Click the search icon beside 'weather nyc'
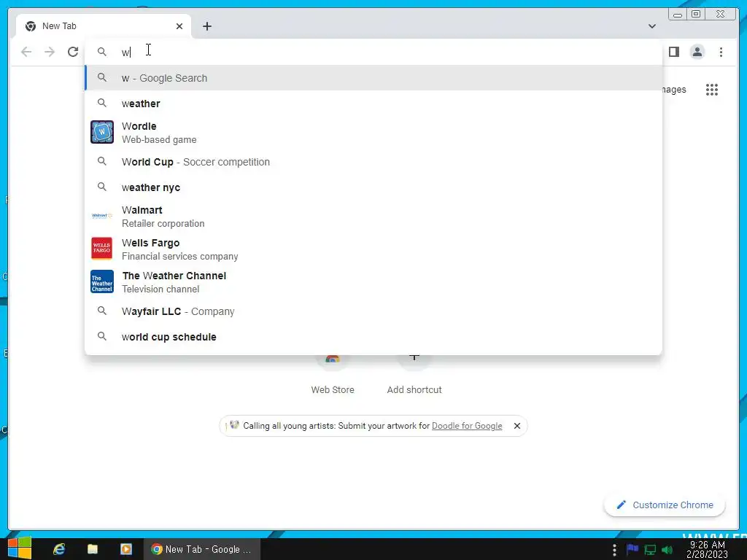This screenshot has width=747, height=560. click(102, 187)
